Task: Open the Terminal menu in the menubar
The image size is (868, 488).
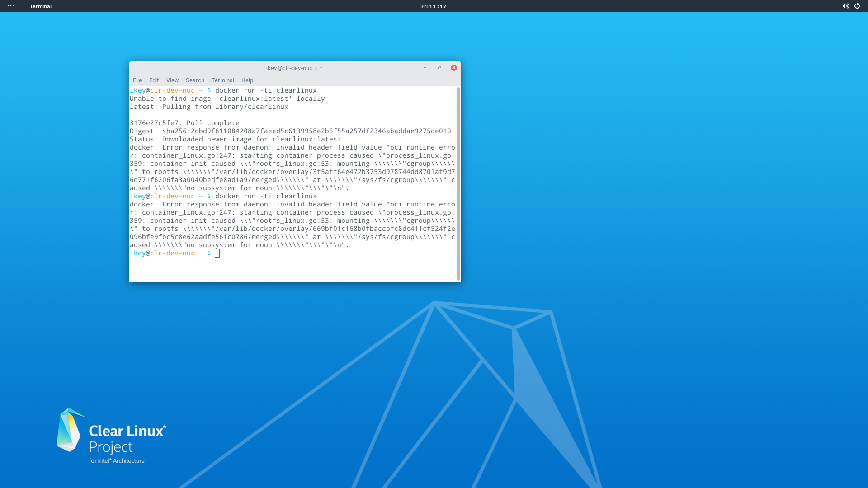Action: point(223,80)
